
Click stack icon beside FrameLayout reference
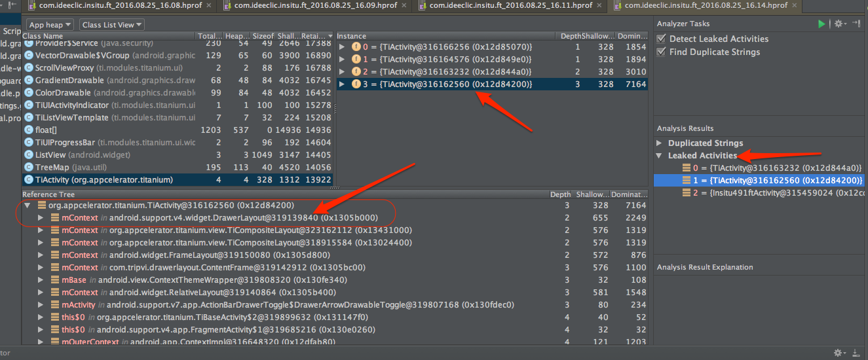55,255
